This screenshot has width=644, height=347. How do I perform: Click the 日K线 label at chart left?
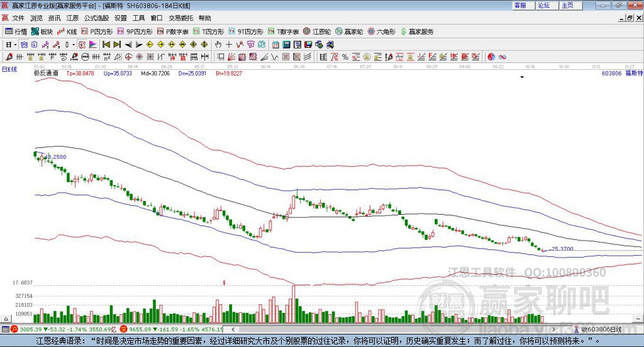coord(9,69)
